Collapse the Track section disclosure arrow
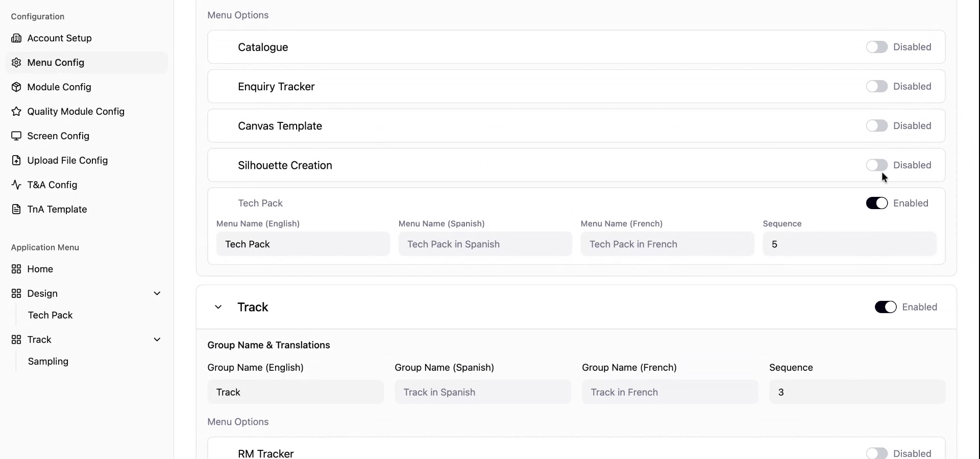This screenshot has width=980, height=459. [218, 307]
